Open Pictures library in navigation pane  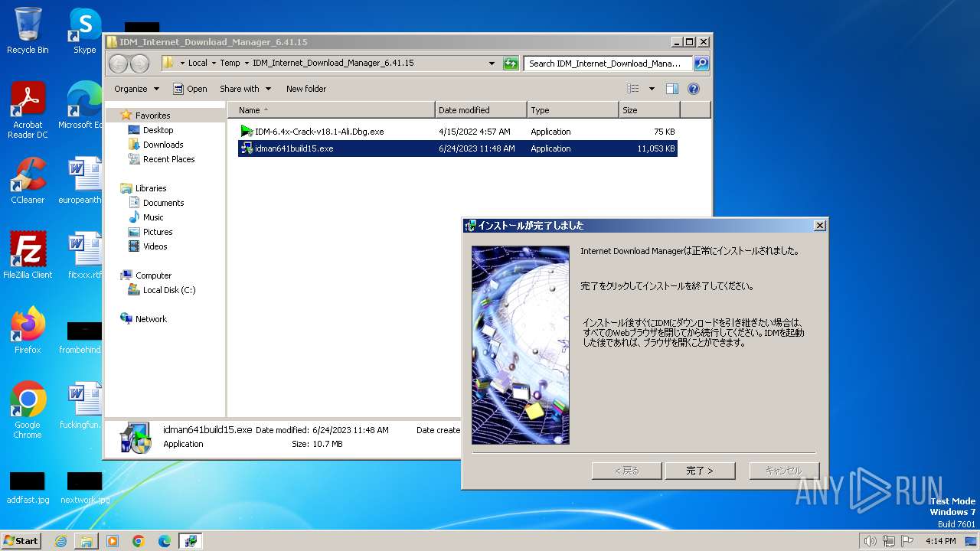pos(158,232)
